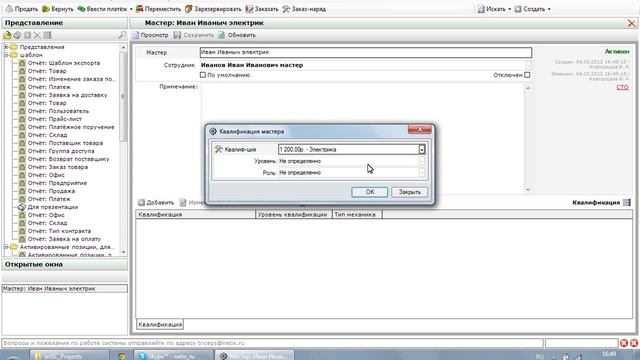Select Отчёт: Тип контракта item
Viewport: 640px width, 360px height.
59,231
